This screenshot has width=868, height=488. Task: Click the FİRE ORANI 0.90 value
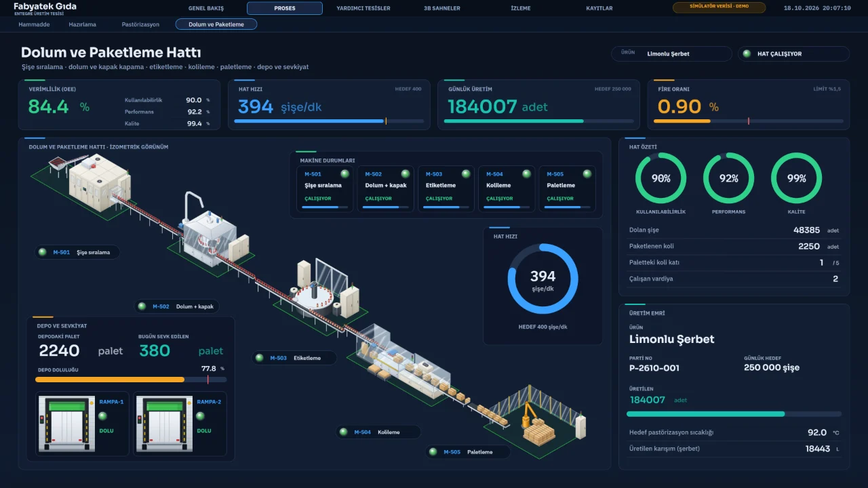pyautogui.click(x=679, y=106)
